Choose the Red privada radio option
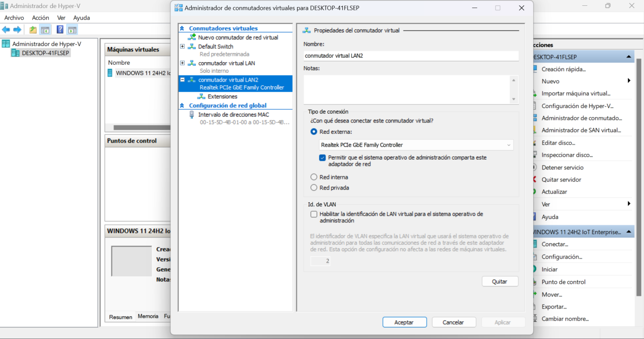 coord(314,188)
